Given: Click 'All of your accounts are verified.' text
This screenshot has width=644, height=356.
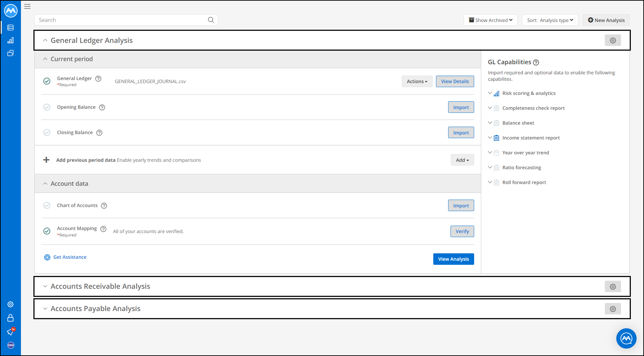Looking at the screenshot, I should (148, 231).
